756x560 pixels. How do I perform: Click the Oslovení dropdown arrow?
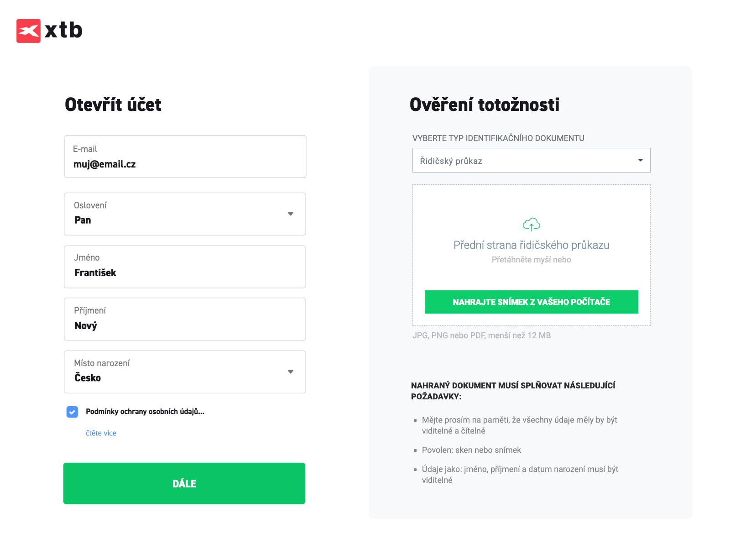pyautogui.click(x=291, y=214)
